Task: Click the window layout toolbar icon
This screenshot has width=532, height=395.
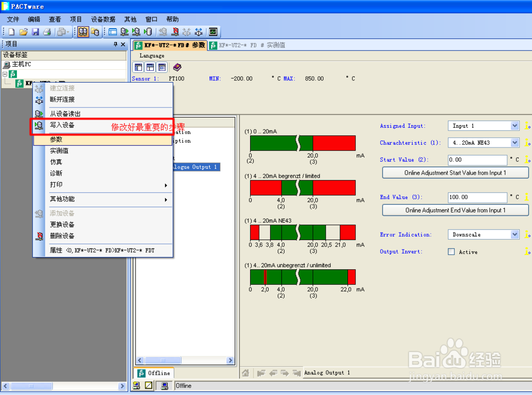Action: pos(113,32)
